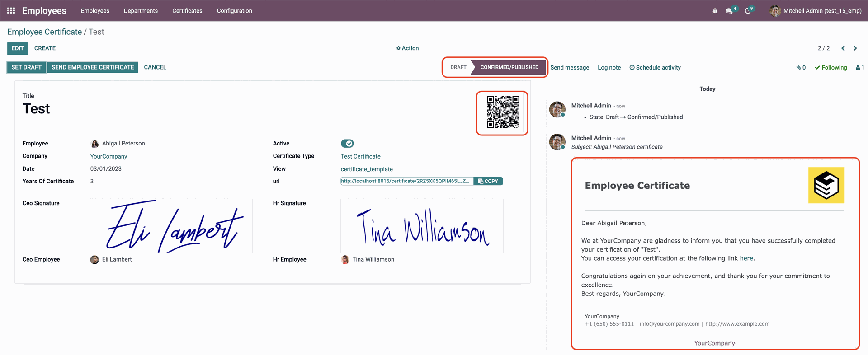
Task: Open the Test Certificate type link
Action: [361, 156]
